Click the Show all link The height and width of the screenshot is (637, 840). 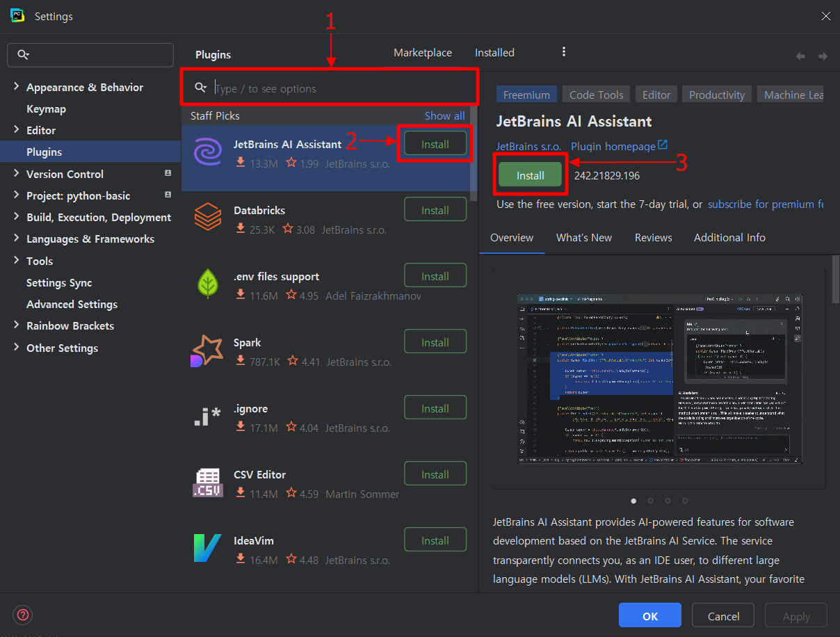coord(444,115)
